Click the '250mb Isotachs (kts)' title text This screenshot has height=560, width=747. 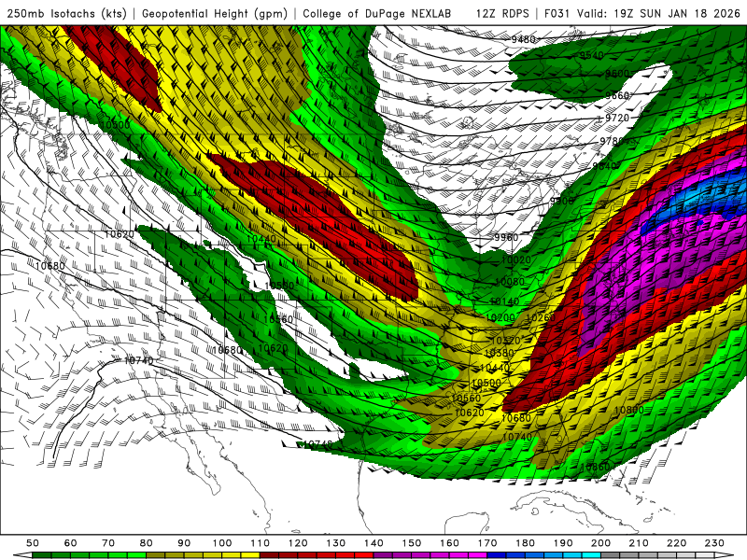(66, 14)
